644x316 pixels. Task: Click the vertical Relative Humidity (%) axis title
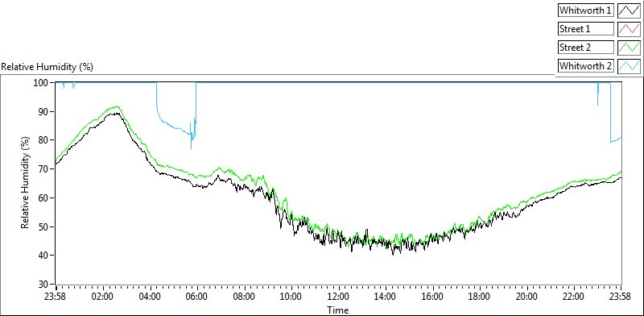click(26, 183)
